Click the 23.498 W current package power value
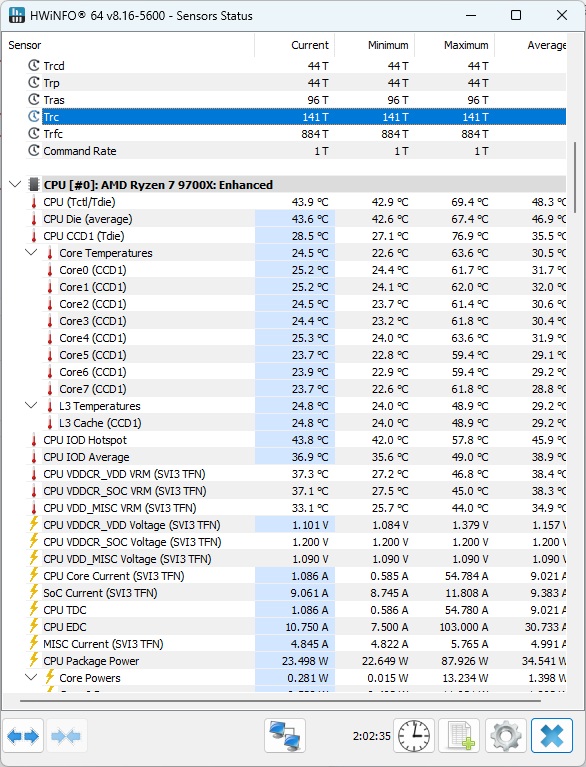586x767 pixels. (x=305, y=661)
